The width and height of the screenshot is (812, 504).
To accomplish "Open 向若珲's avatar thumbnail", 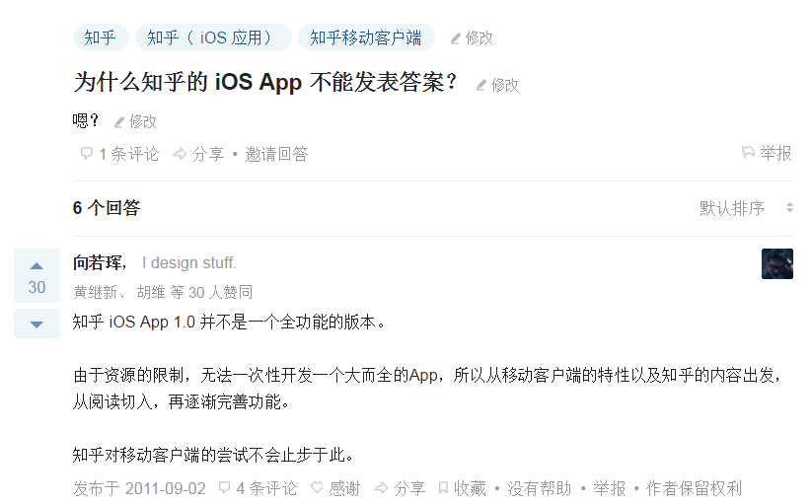I will tap(776, 264).
